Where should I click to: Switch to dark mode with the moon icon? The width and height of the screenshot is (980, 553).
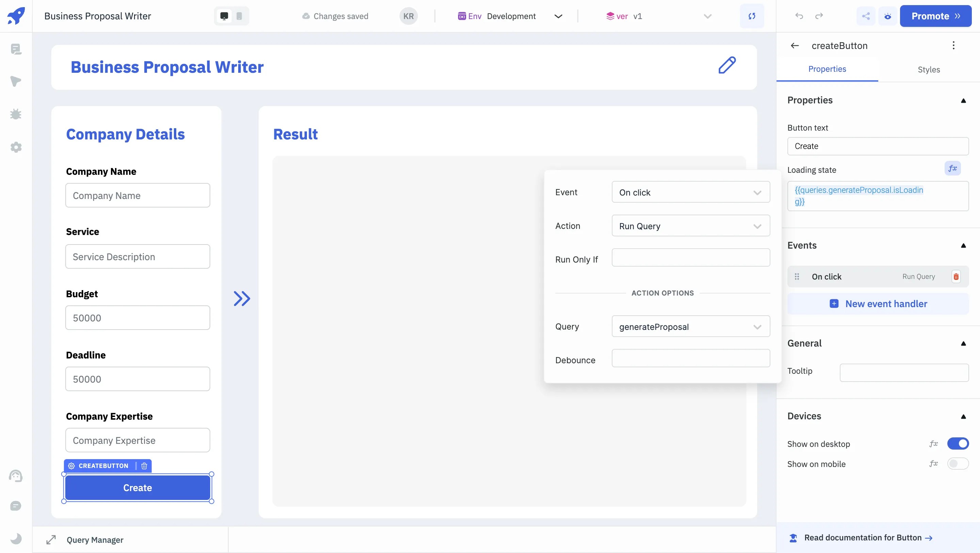(x=16, y=539)
